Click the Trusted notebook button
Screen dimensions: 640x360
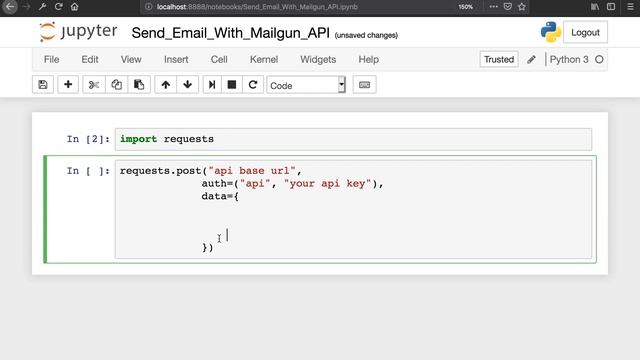499,60
